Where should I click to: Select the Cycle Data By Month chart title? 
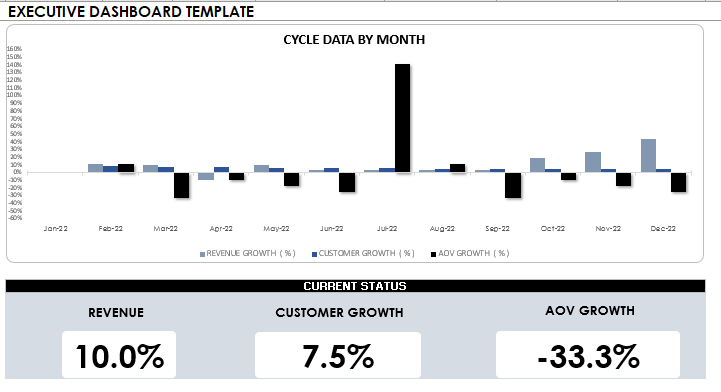pos(354,40)
